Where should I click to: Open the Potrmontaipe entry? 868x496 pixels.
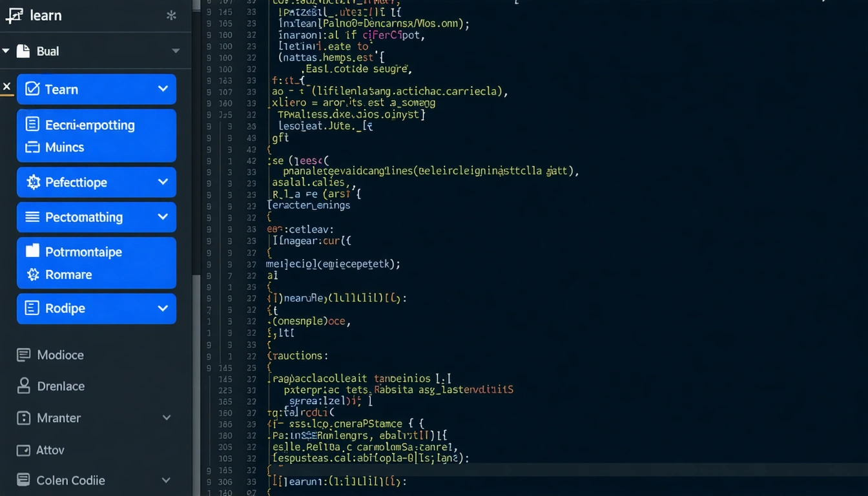click(83, 252)
